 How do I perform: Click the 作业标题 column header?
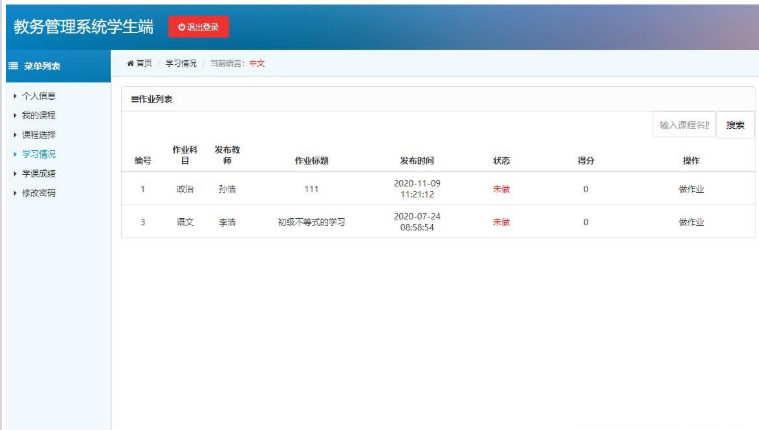[x=311, y=160]
